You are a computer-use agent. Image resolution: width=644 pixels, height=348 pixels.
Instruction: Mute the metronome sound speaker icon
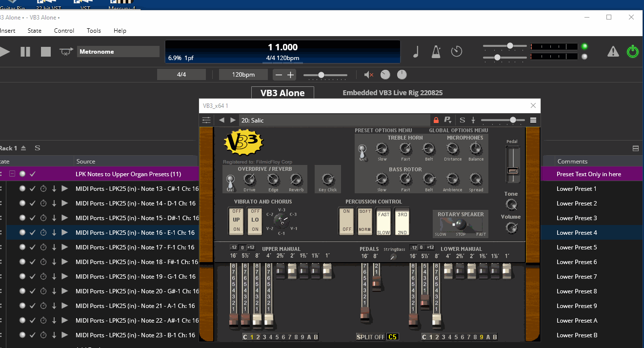(369, 75)
